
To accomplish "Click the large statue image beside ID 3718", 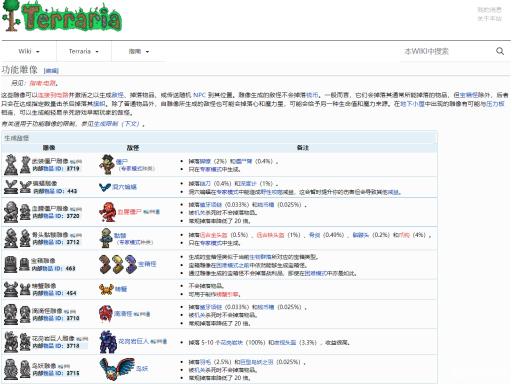I will tap(11, 342).
